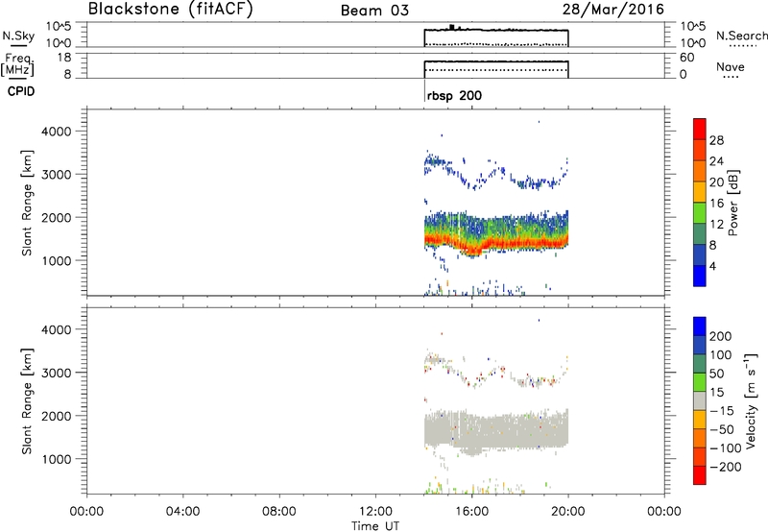
Task: Click the Power [dB] axis label
Action: (x=733, y=203)
